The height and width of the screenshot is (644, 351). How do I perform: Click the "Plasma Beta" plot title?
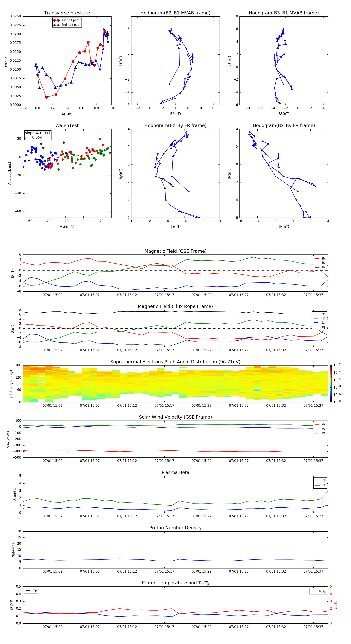(x=175, y=473)
